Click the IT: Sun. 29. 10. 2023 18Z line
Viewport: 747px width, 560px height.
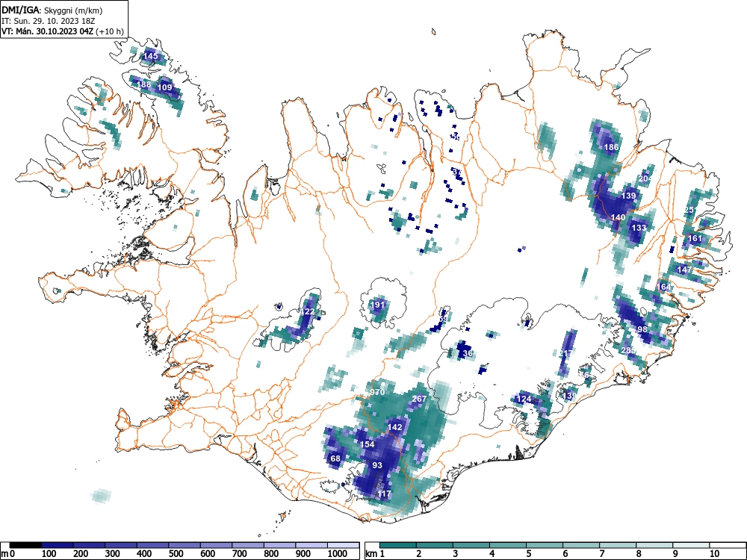click(48, 21)
